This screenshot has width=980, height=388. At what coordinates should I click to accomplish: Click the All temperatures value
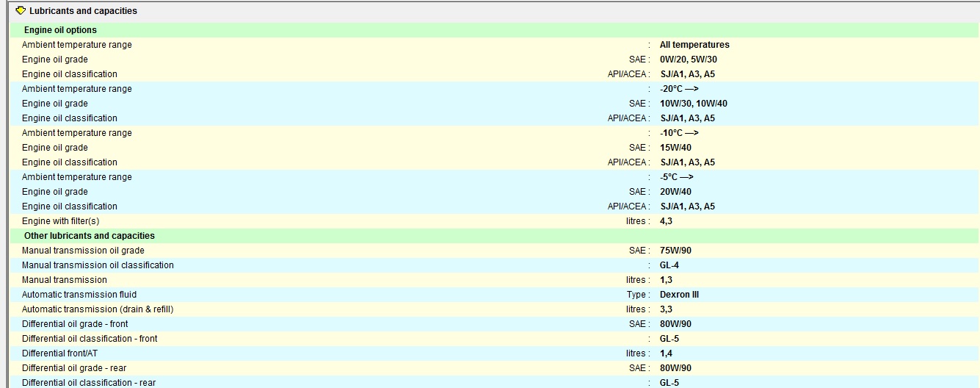pyautogui.click(x=694, y=45)
